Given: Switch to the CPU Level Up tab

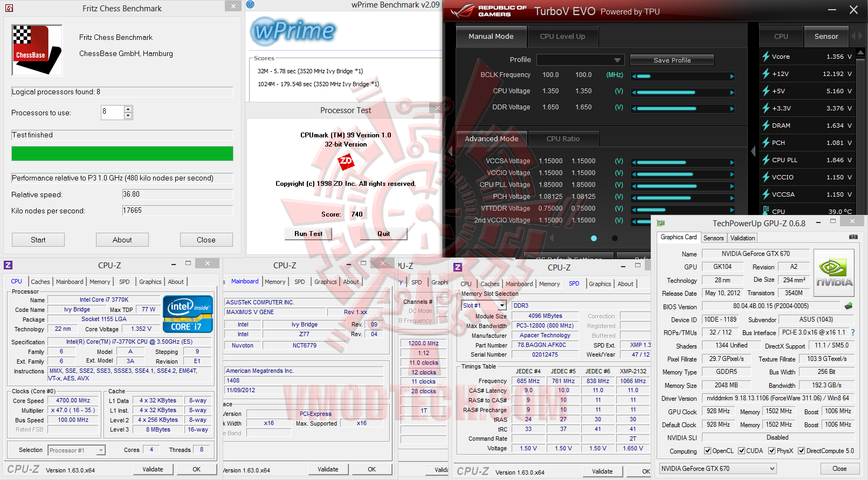Looking at the screenshot, I should point(562,36).
